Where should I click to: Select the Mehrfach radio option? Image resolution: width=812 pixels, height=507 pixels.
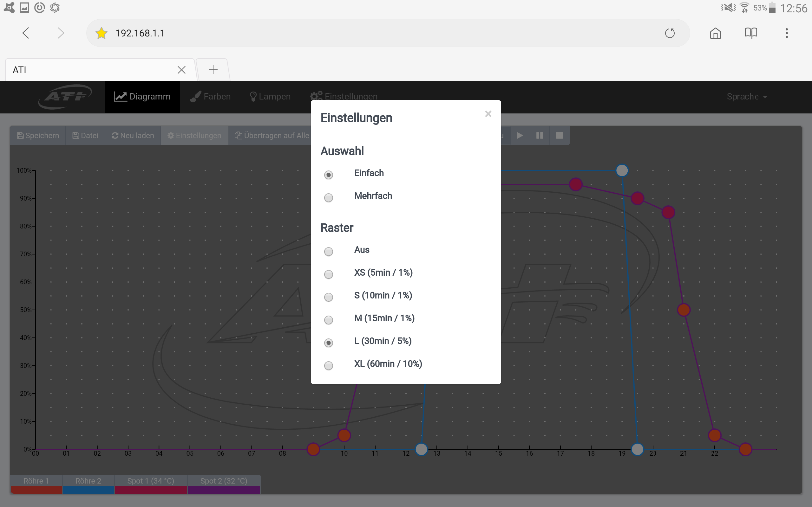pyautogui.click(x=329, y=197)
